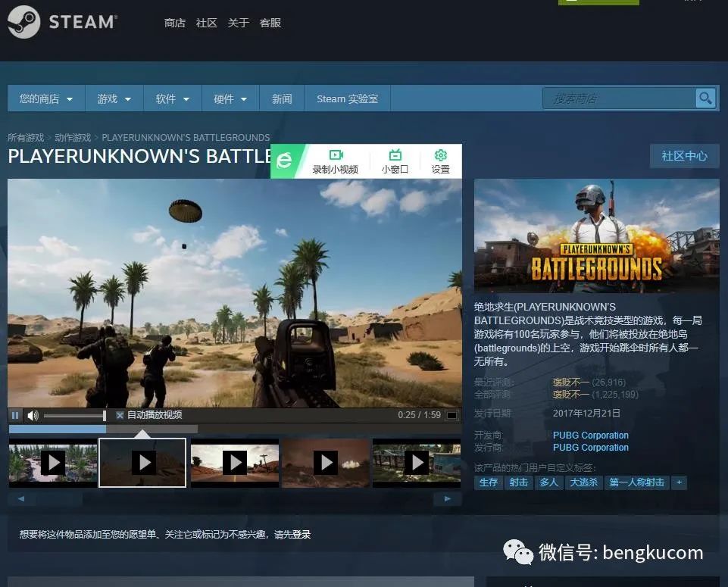This screenshot has height=587, width=728.
Task: Click the green browser e logo
Action: pos(284,161)
